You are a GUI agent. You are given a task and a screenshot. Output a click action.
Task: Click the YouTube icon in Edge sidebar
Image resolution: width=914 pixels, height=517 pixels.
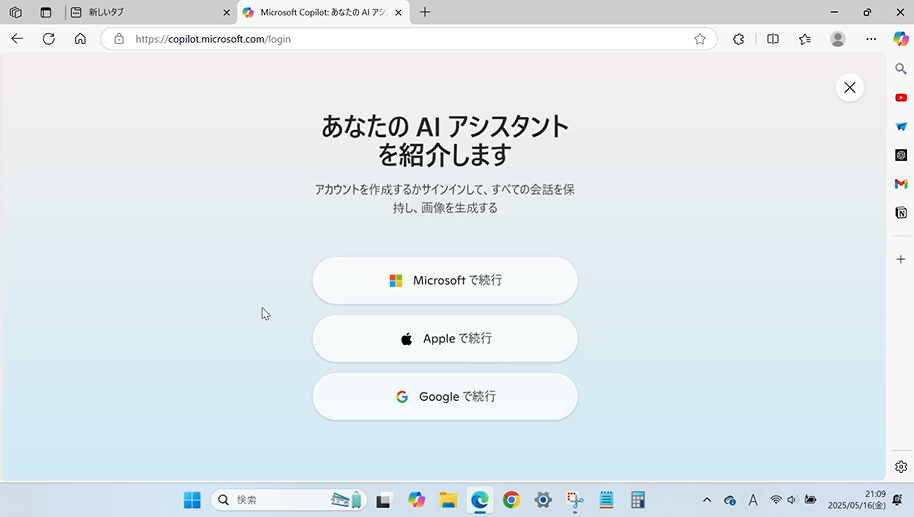pyautogui.click(x=900, y=98)
